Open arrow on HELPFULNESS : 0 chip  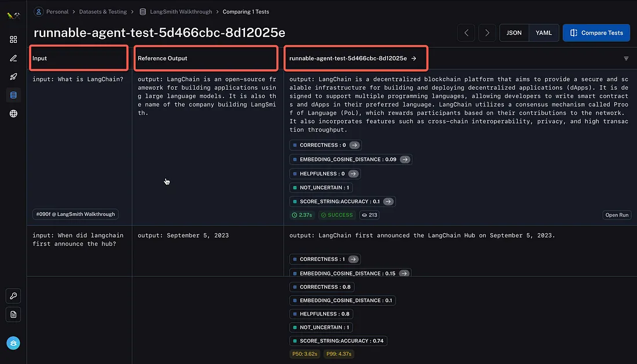353,174
